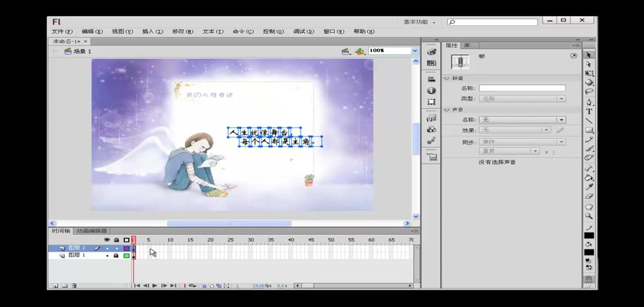Open the 编辑(E) menu
This screenshot has height=307, width=644.
[x=92, y=31]
